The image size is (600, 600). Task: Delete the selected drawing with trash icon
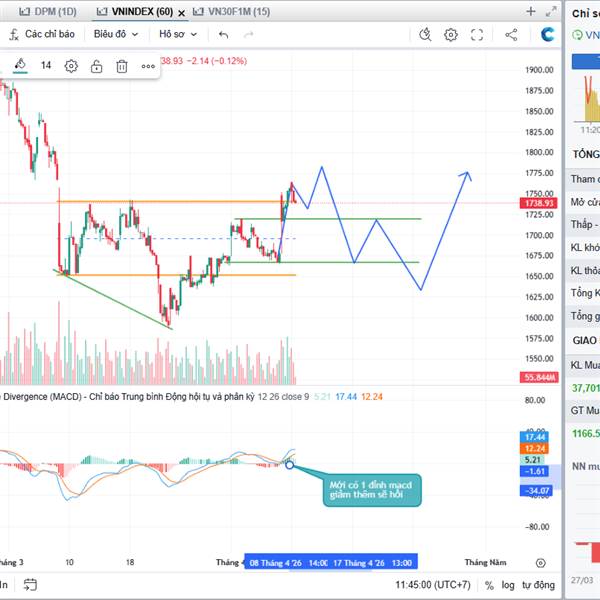tap(122, 67)
